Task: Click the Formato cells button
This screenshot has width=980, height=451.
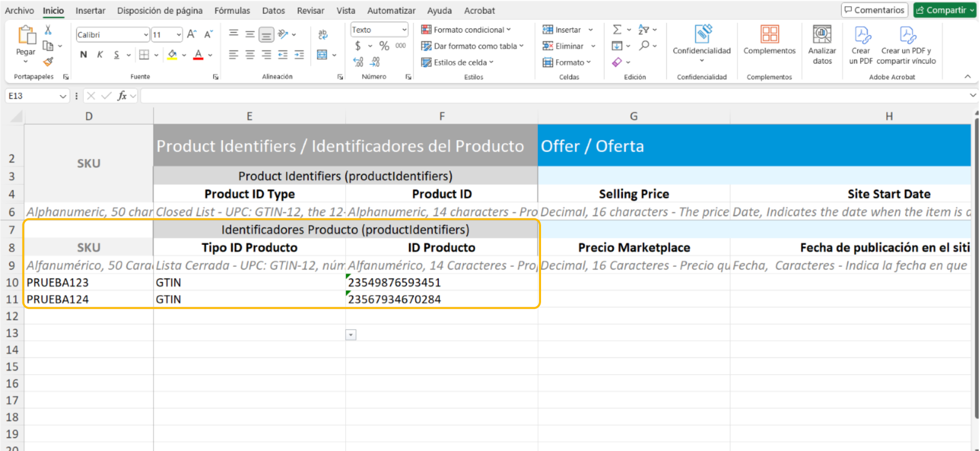Action: [567, 62]
